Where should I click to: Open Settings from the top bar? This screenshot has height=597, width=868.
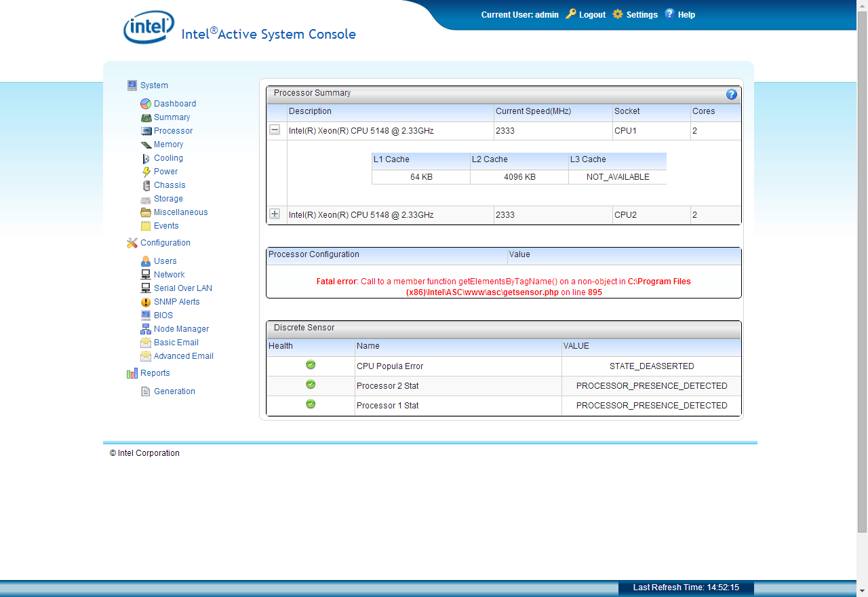click(x=642, y=15)
